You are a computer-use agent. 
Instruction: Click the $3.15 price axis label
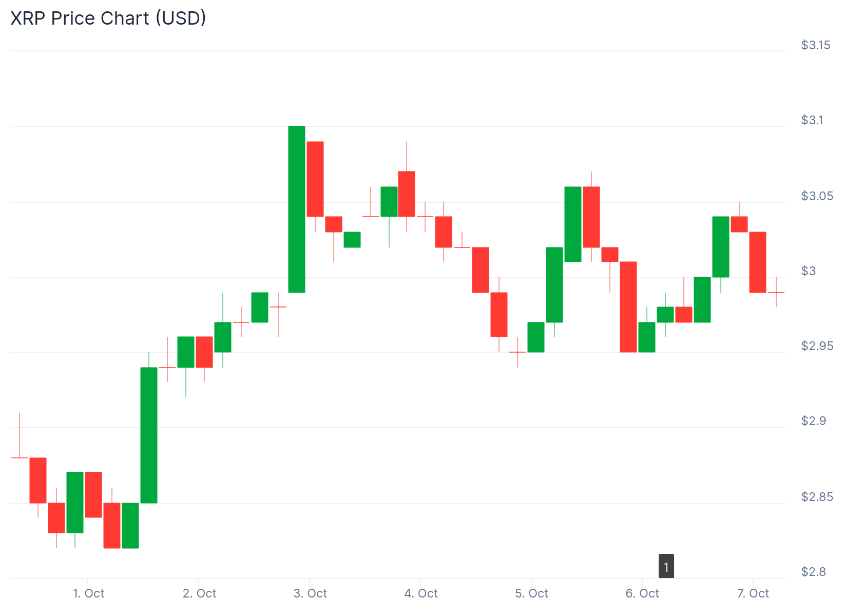[815, 45]
